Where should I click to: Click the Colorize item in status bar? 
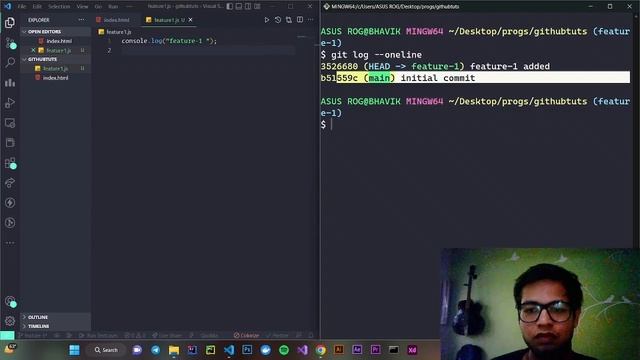(246, 335)
